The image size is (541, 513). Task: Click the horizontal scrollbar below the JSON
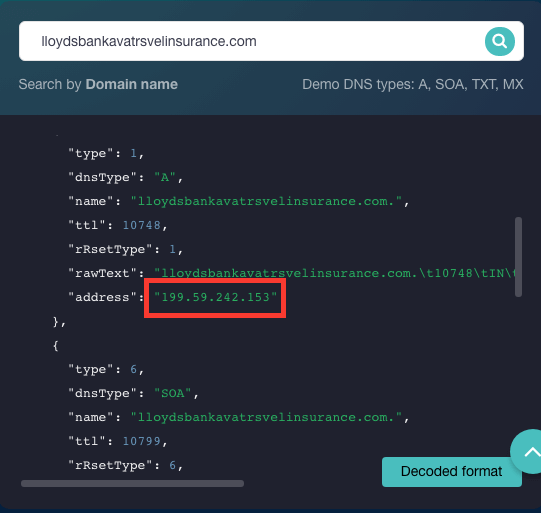click(132, 483)
